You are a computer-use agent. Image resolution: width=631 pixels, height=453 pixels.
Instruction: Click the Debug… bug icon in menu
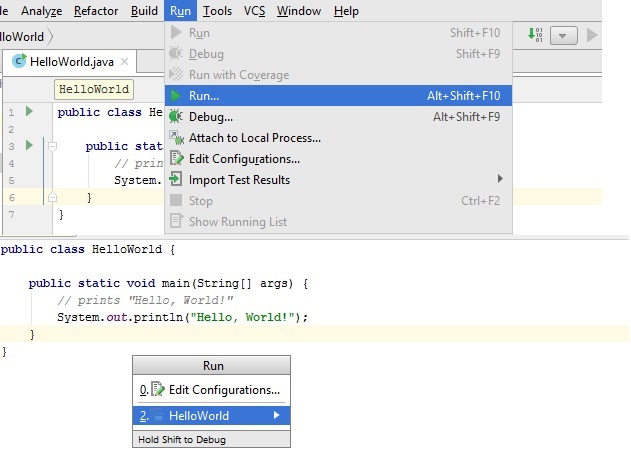click(176, 117)
